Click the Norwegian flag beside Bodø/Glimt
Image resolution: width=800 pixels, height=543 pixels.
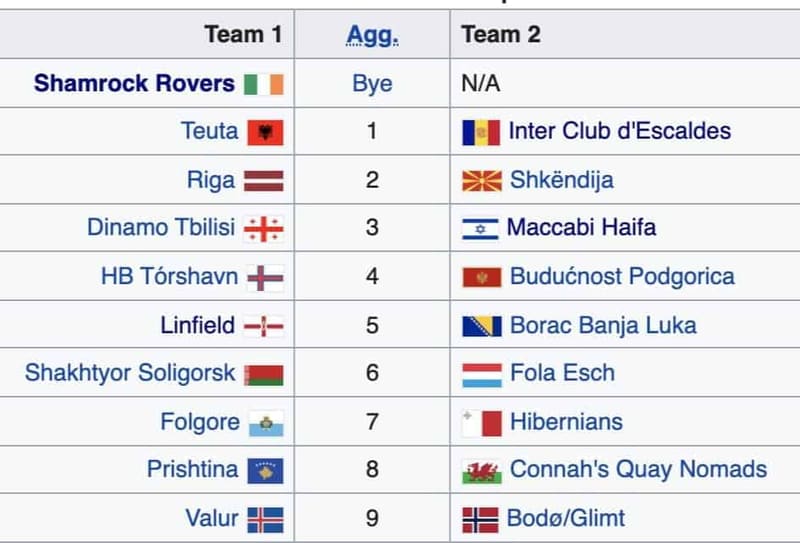point(480,520)
